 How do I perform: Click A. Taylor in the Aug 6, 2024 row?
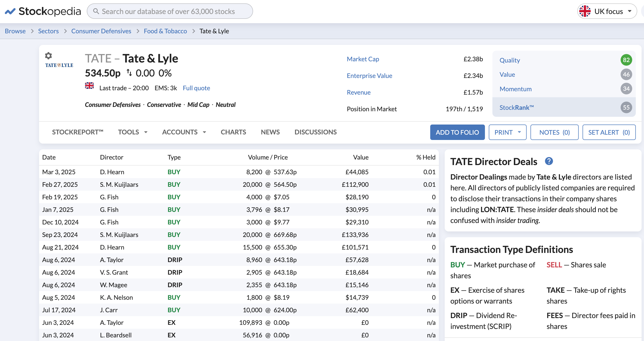pos(112,260)
